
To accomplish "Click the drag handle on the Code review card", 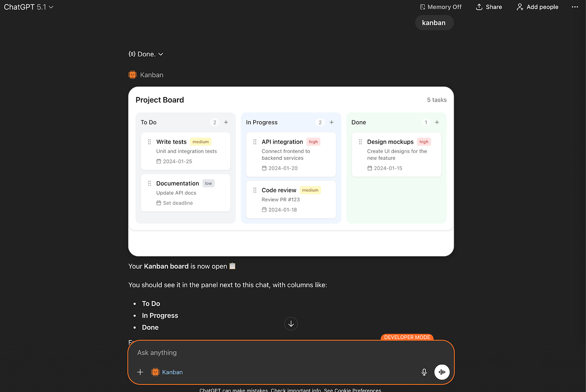I will pos(255,190).
